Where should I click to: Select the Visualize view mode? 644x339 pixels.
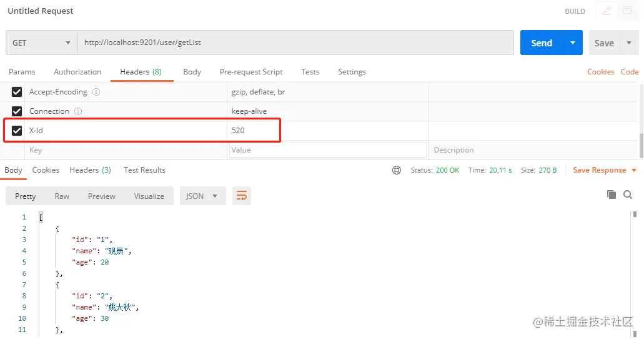[x=149, y=196]
